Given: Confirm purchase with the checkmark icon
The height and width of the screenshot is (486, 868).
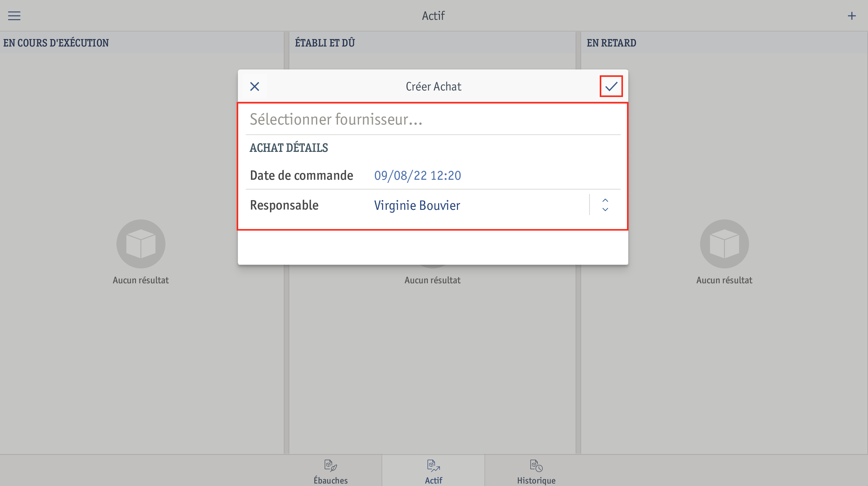Looking at the screenshot, I should pyautogui.click(x=611, y=86).
